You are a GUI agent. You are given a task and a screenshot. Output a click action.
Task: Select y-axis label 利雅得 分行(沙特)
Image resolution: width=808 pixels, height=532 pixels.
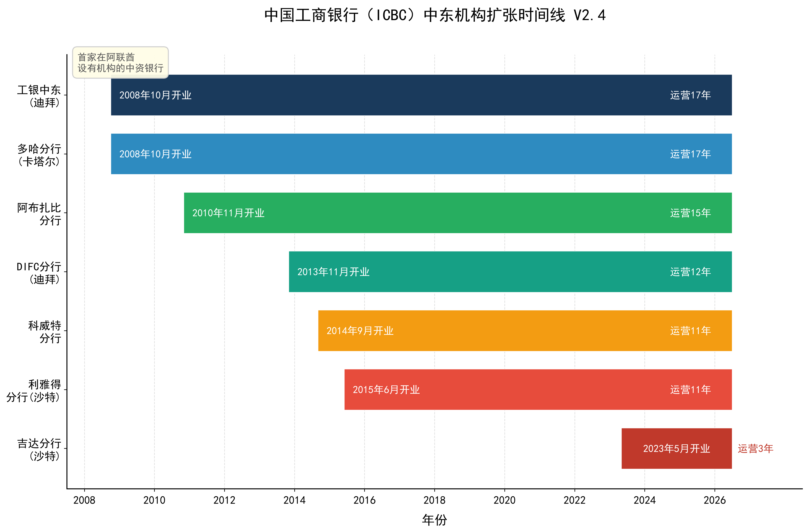point(34,391)
